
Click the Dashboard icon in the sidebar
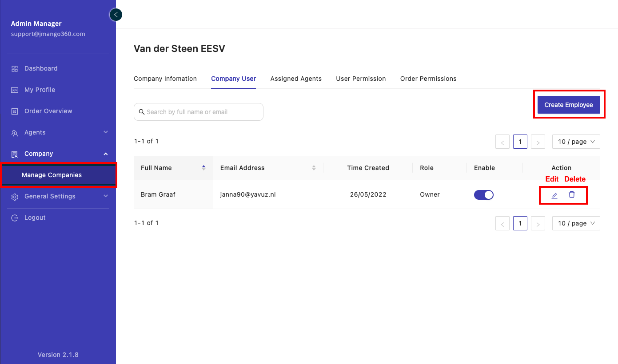coord(15,69)
